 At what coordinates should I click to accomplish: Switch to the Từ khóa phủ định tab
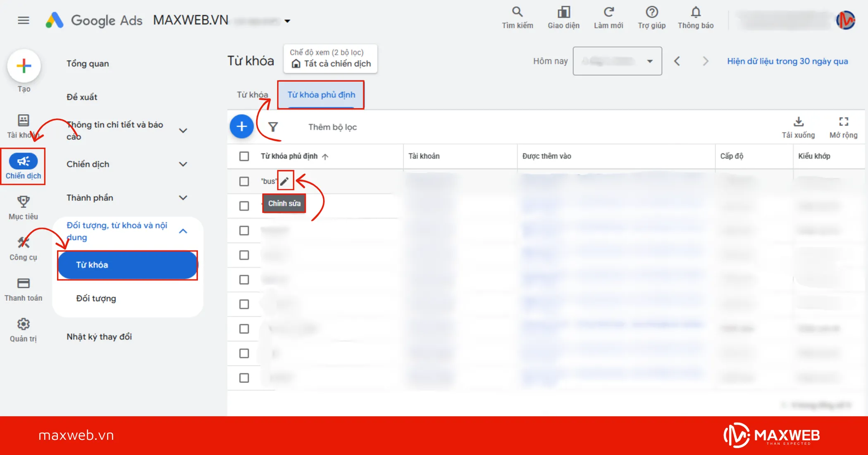(x=322, y=95)
